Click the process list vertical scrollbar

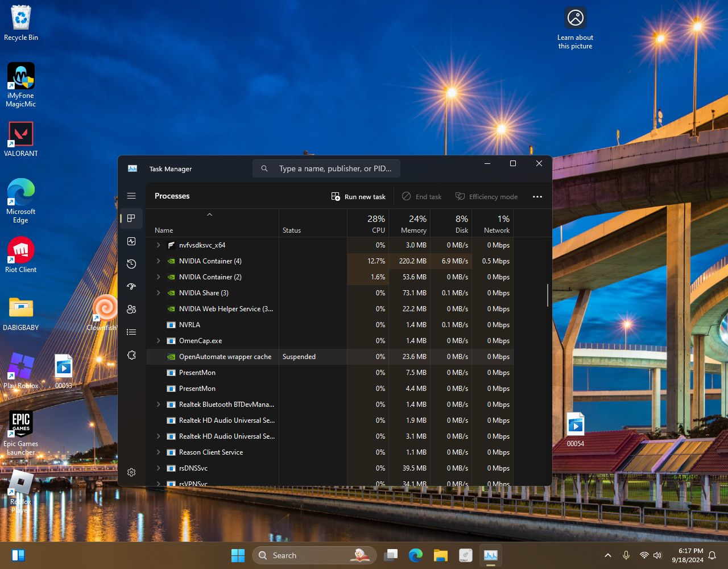(548, 295)
